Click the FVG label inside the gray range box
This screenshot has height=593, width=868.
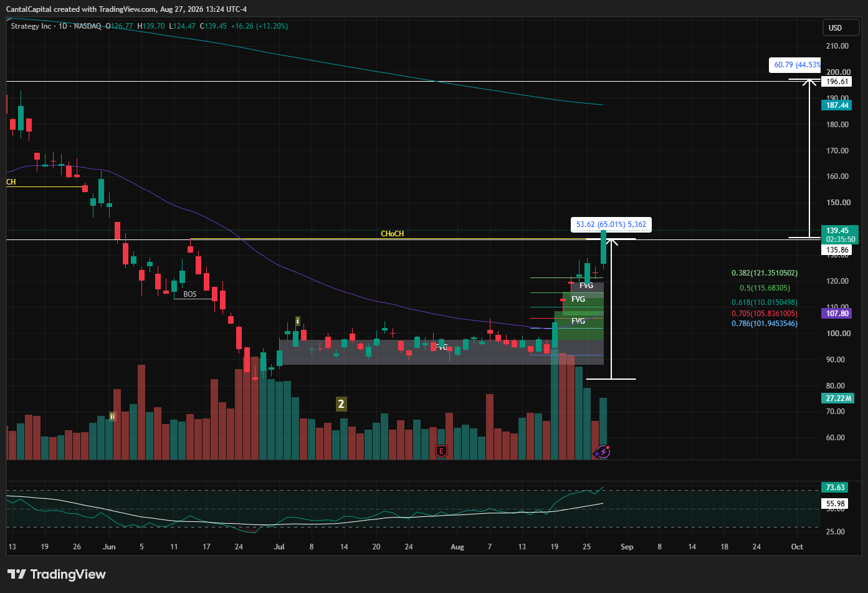pyautogui.click(x=442, y=347)
